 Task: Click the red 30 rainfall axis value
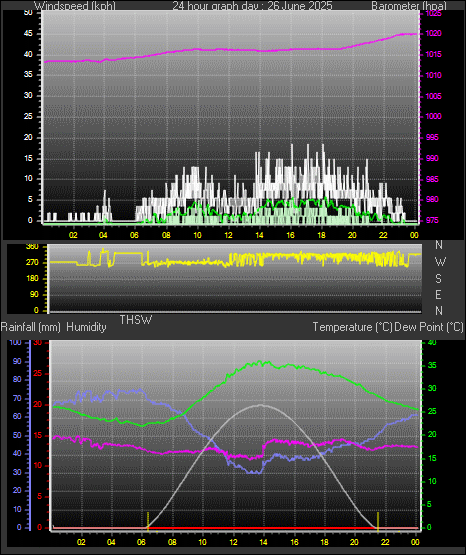[38, 343]
